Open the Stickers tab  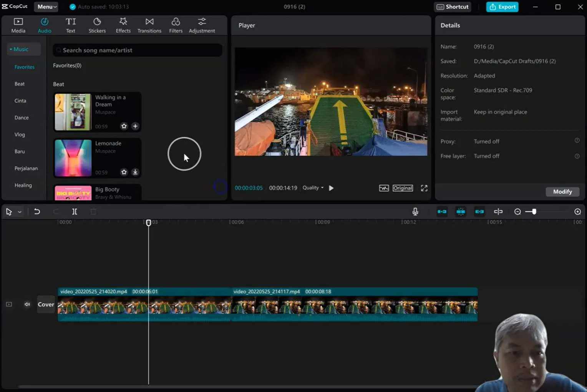click(x=97, y=25)
